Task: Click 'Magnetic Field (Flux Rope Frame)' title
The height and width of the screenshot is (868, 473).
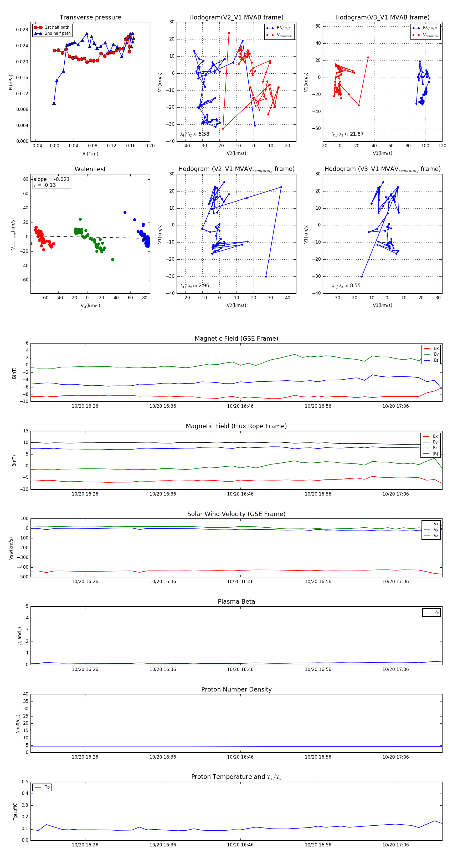Action: pos(236,426)
